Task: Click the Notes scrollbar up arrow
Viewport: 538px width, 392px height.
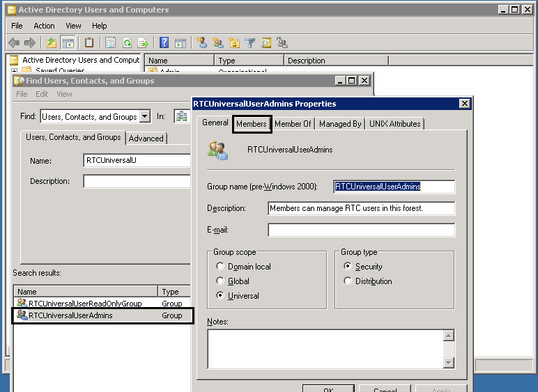Action: [x=448, y=335]
